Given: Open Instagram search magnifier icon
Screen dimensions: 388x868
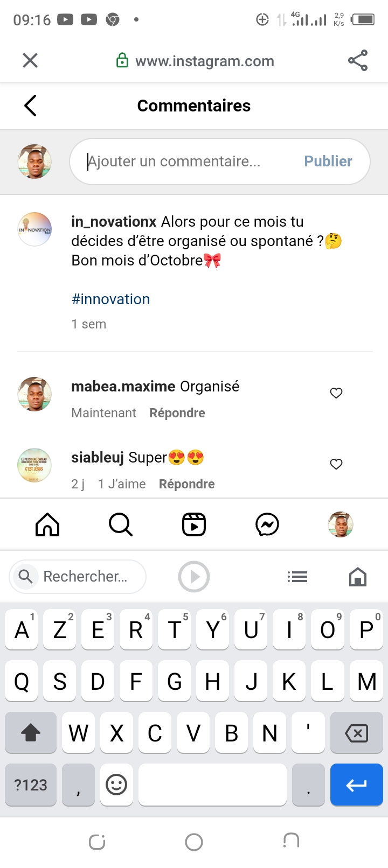Looking at the screenshot, I should [x=120, y=524].
